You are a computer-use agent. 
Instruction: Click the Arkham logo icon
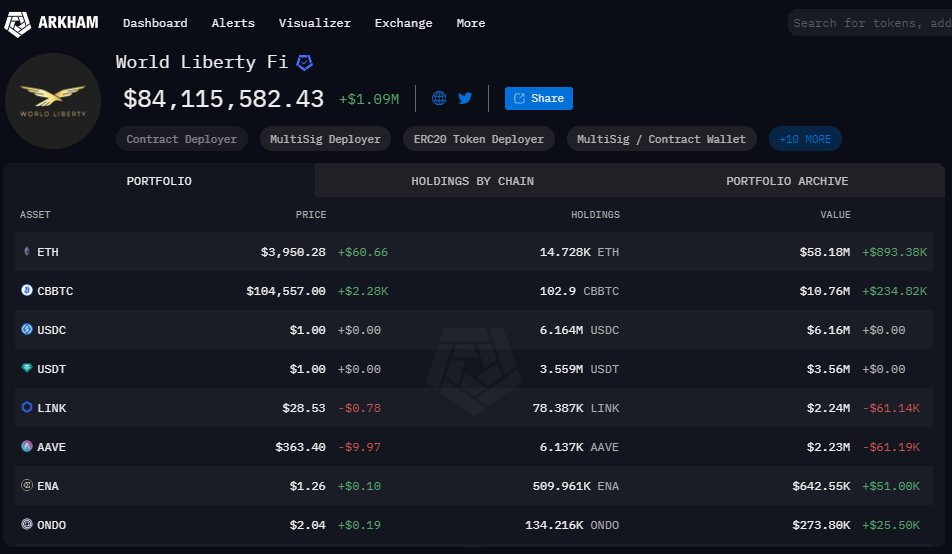click(x=18, y=24)
